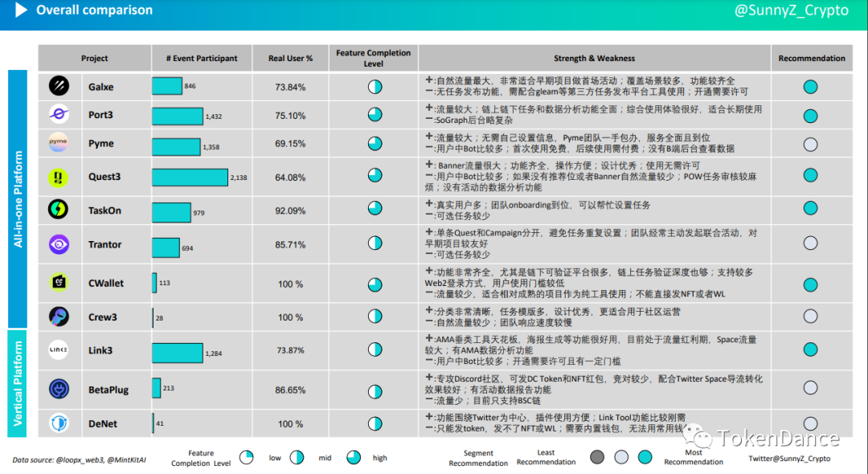Select DeNet's feature completion pie icon
Screen dimensions: 868x474
point(375,423)
